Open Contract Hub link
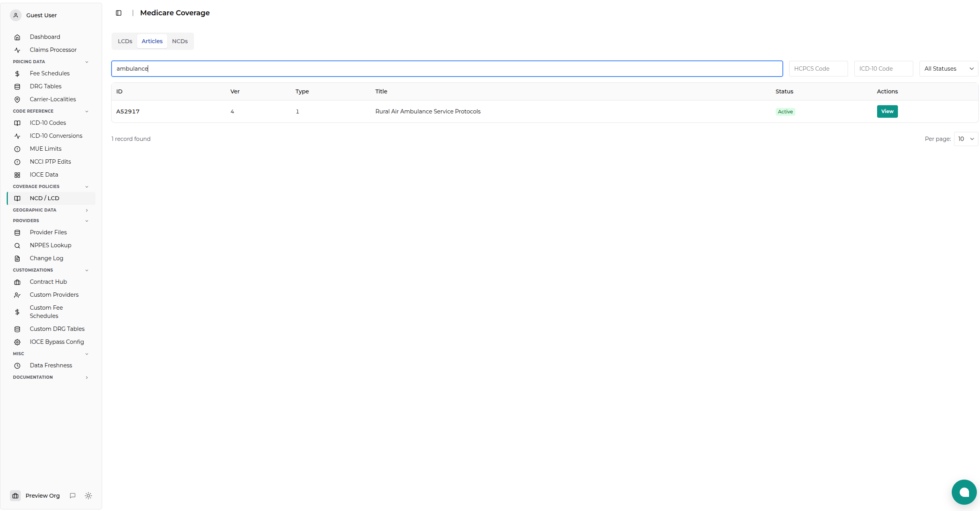This screenshot has width=980, height=511. click(x=51, y=282)
